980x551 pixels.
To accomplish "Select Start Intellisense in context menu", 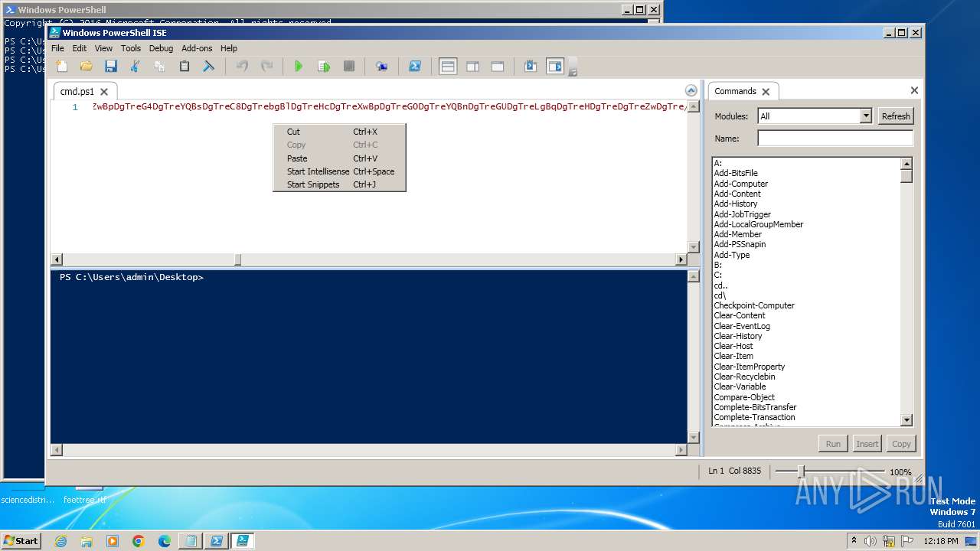I will point(339,171).
